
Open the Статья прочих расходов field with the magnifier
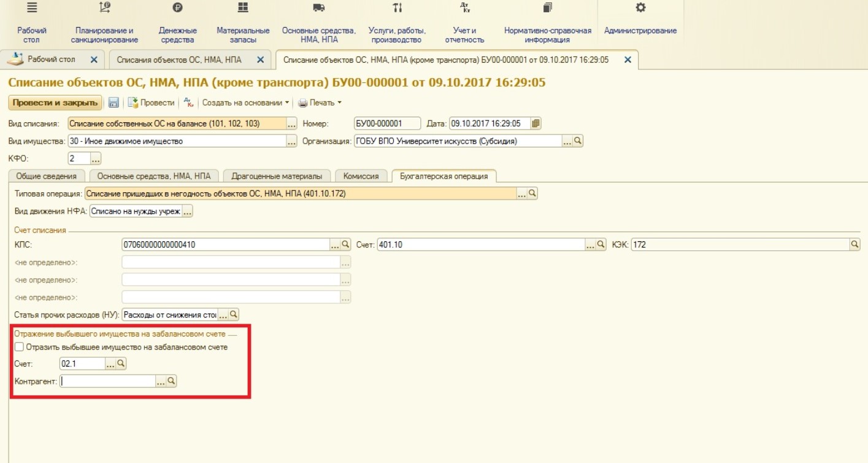coord(234,315)
